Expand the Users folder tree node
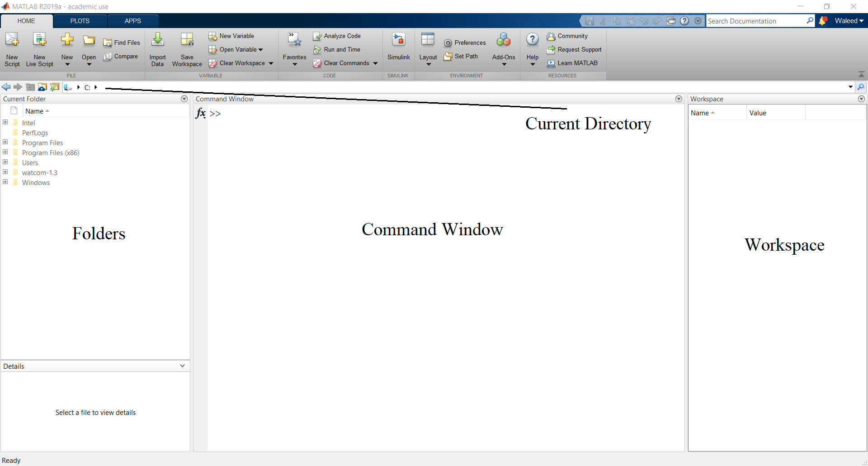Image resolution: width=868 pixels, height=466 pixels. (5, 162)
